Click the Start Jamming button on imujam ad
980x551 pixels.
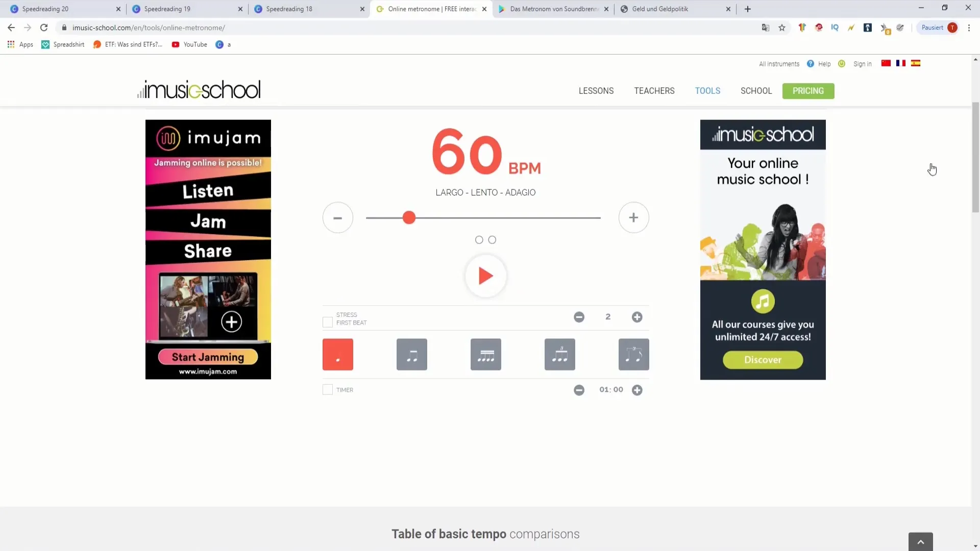[207, 357]
